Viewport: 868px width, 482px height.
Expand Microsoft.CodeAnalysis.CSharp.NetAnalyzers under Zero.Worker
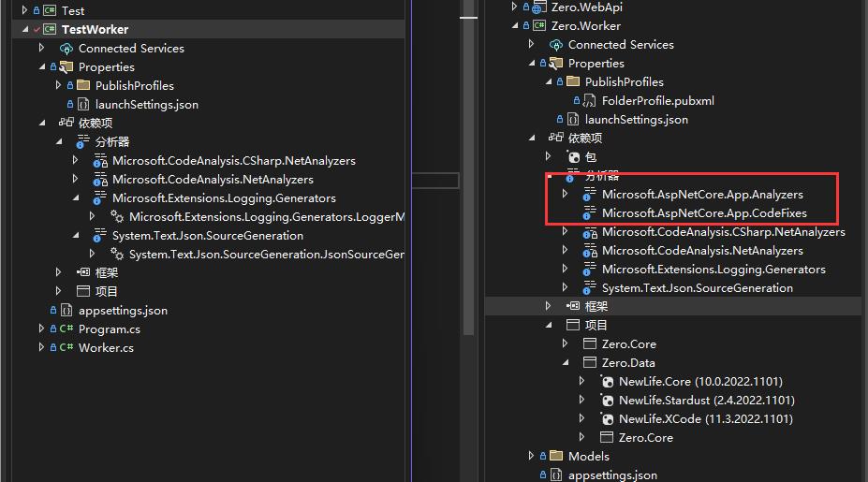[x=565, y=231]
